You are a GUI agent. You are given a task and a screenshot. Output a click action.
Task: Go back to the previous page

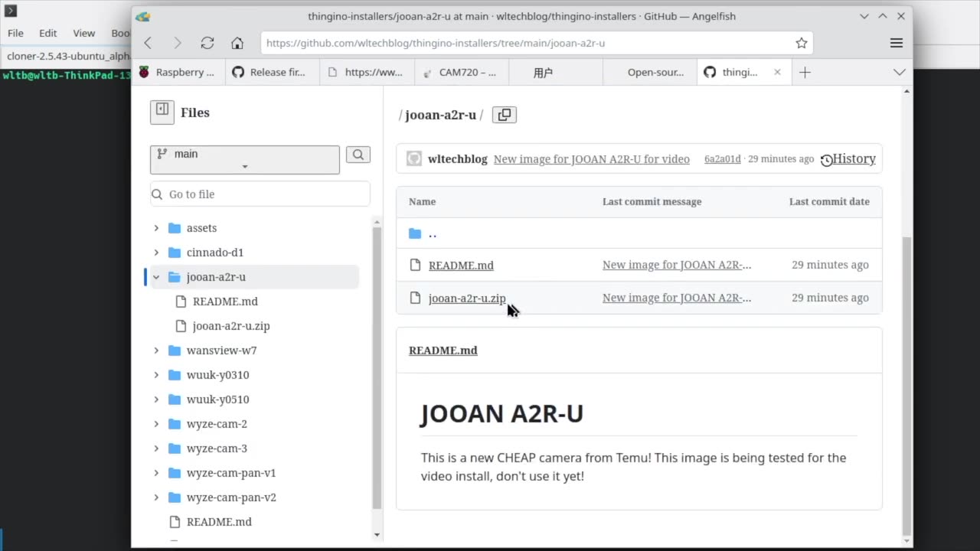148,43
